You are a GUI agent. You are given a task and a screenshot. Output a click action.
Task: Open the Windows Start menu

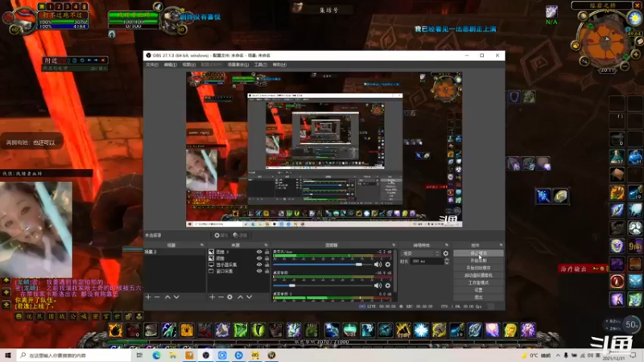pos(7,356)
